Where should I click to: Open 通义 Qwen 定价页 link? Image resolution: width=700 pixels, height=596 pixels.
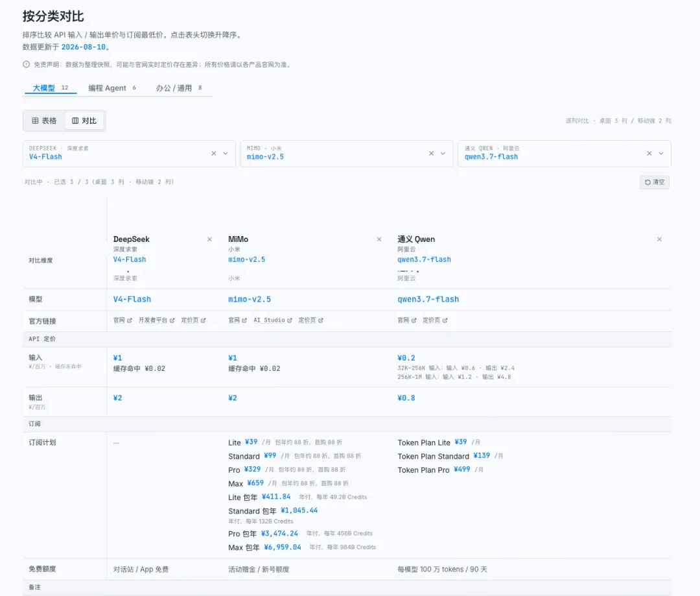pyautogui.click(x=435, y=320)
